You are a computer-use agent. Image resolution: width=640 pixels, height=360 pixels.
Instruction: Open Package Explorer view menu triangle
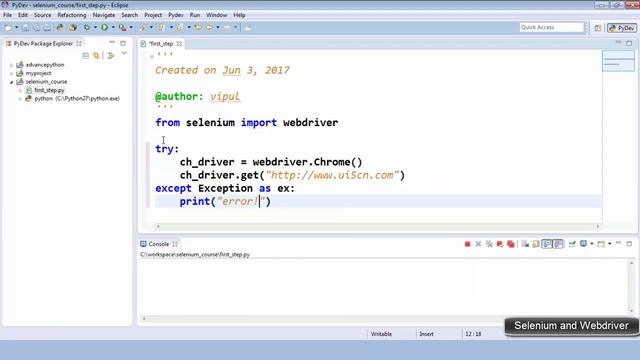pos(124,54)
